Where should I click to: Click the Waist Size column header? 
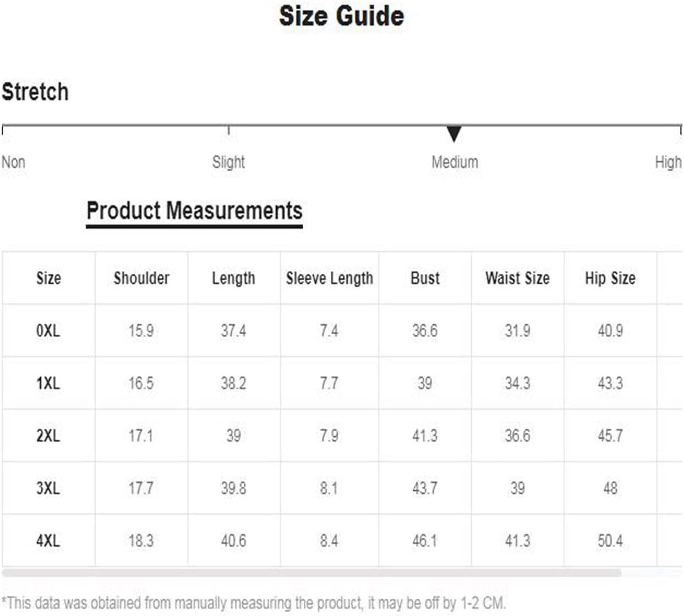point(517,278)
